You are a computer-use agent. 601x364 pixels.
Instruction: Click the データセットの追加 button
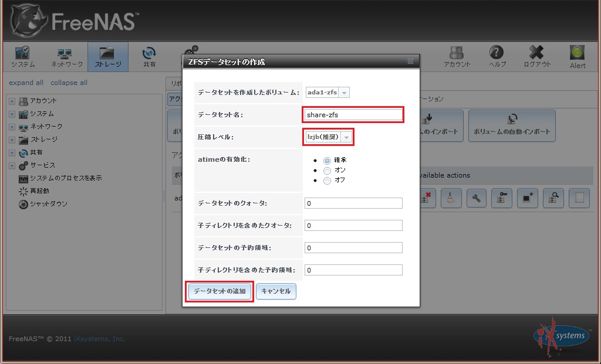click(220, 291)
